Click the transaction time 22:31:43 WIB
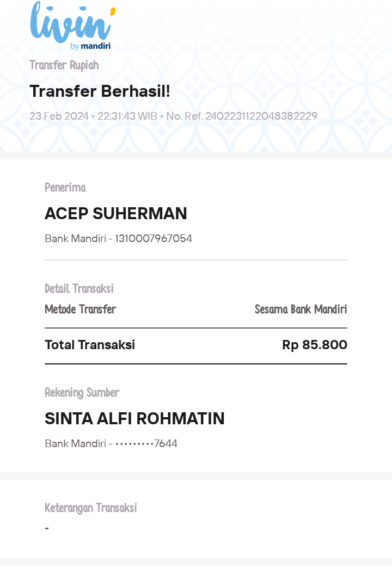This screenshot has height=588, width=392. (127, 116)
